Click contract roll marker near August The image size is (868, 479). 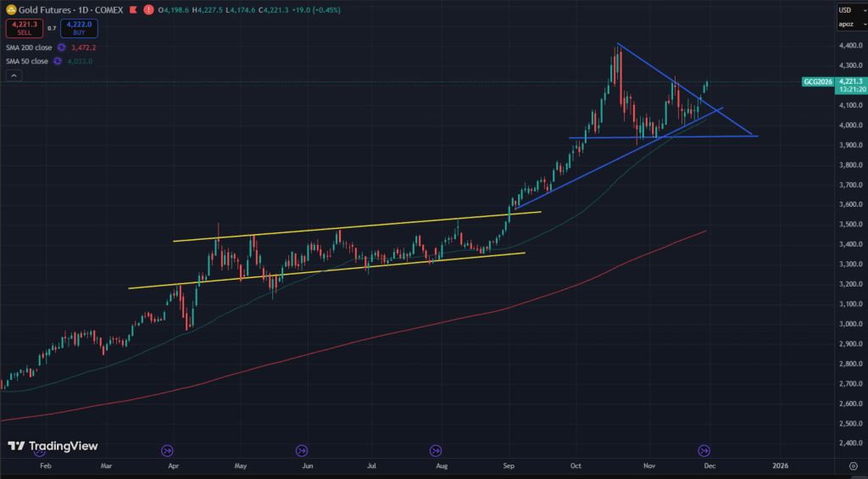click(436, 450)
